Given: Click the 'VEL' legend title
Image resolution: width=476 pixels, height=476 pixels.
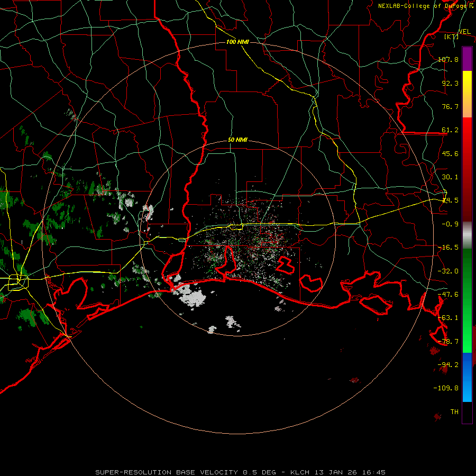Looking at the screenshot, I should (464, 32).
